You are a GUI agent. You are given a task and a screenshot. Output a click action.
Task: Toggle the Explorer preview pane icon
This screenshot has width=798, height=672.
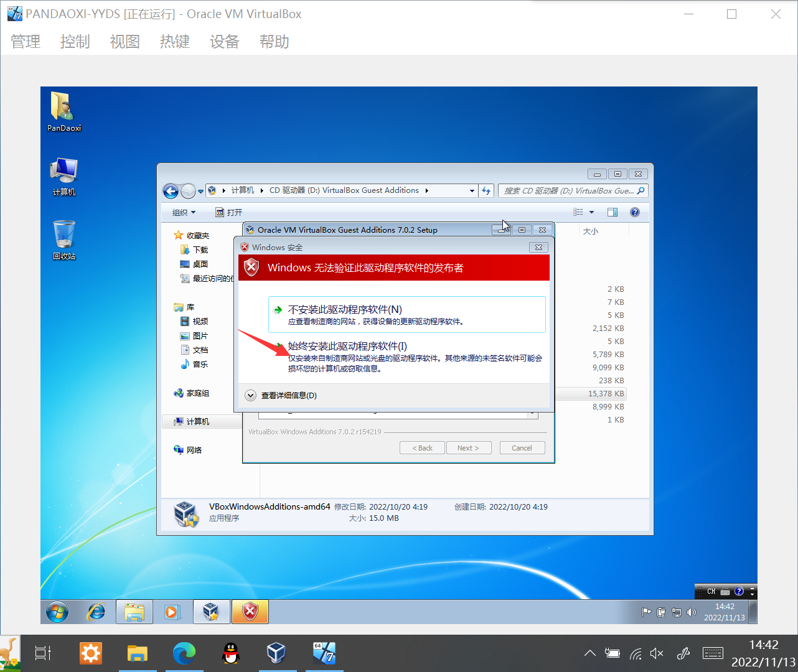(613, 212)
